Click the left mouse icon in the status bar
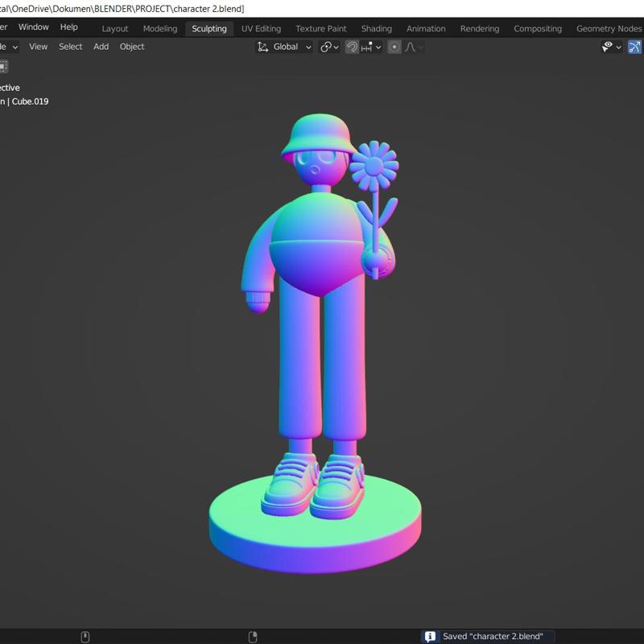The height and width of the screenshot is (644, 644). (x=85, y=637)
